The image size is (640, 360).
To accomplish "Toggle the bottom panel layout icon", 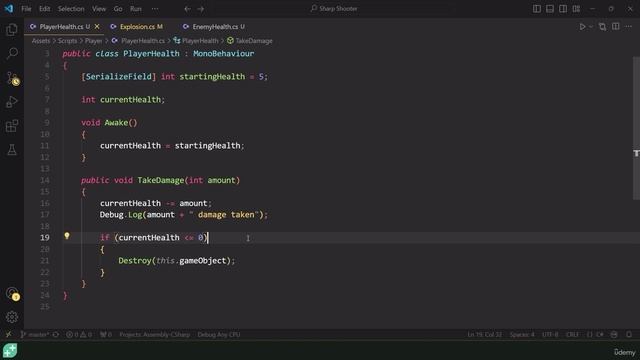I will coord(550,9).
